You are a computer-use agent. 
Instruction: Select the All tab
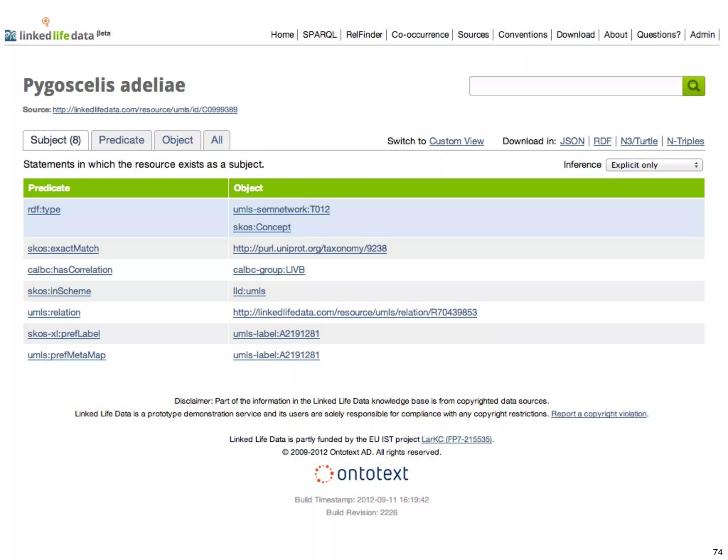pyautogui.click(x=216, y=140)
